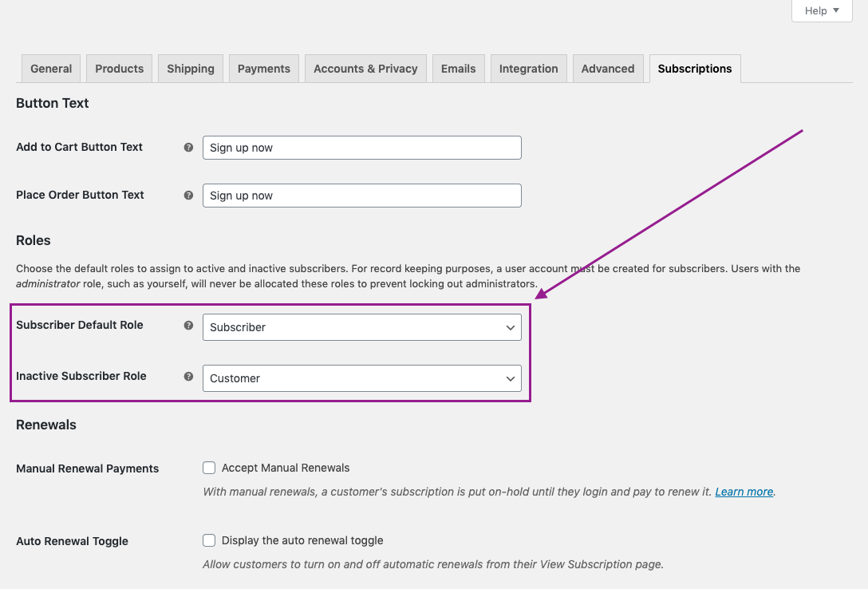
Task: Click the Renewals section heading
Action: [46, 425]
